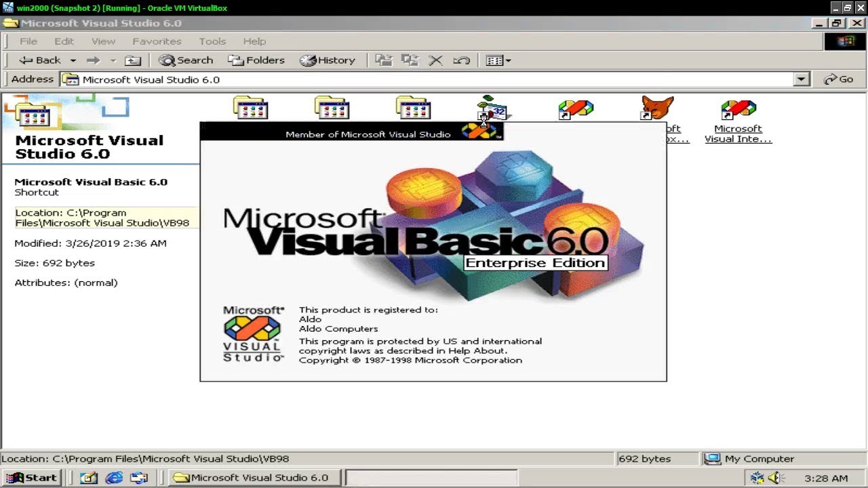
Task: Show the History pane
Action: point(328,60)
